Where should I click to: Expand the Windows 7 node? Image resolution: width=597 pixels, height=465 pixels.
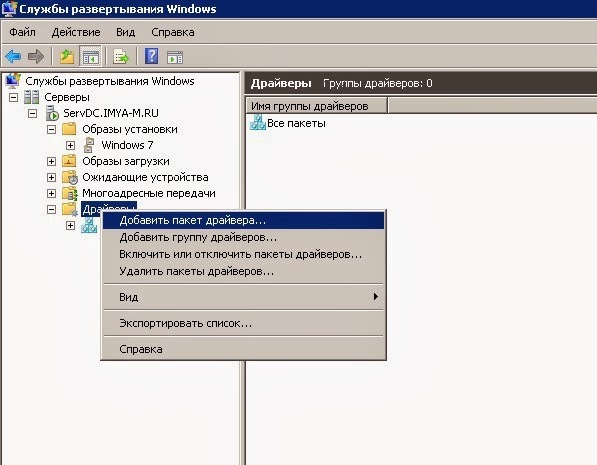point(70,145)
